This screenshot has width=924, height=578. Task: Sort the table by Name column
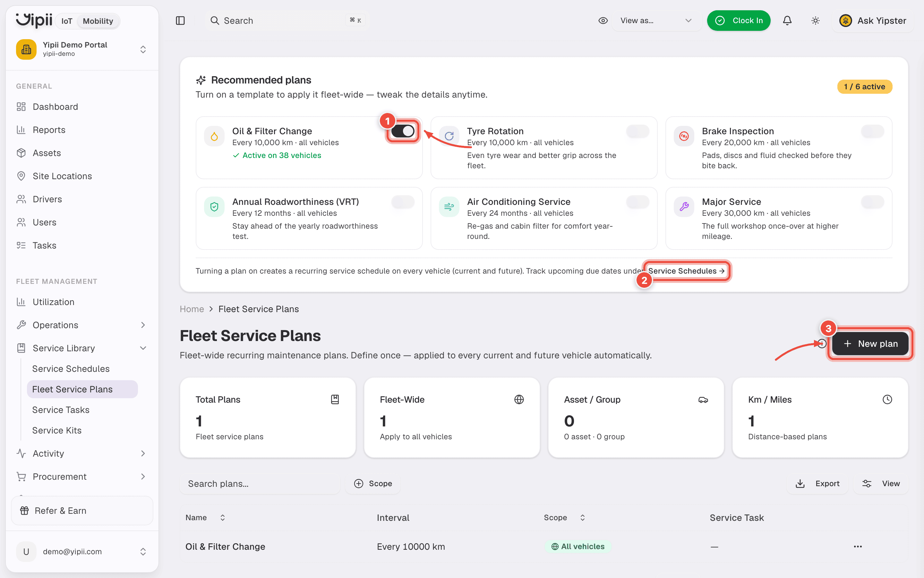click(x=205, y=518)
